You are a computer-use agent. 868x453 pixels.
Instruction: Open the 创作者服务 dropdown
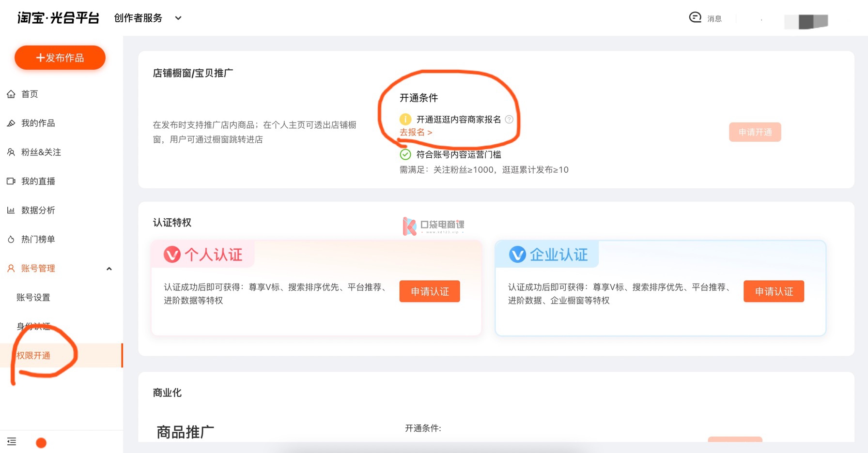click(147, 18)
